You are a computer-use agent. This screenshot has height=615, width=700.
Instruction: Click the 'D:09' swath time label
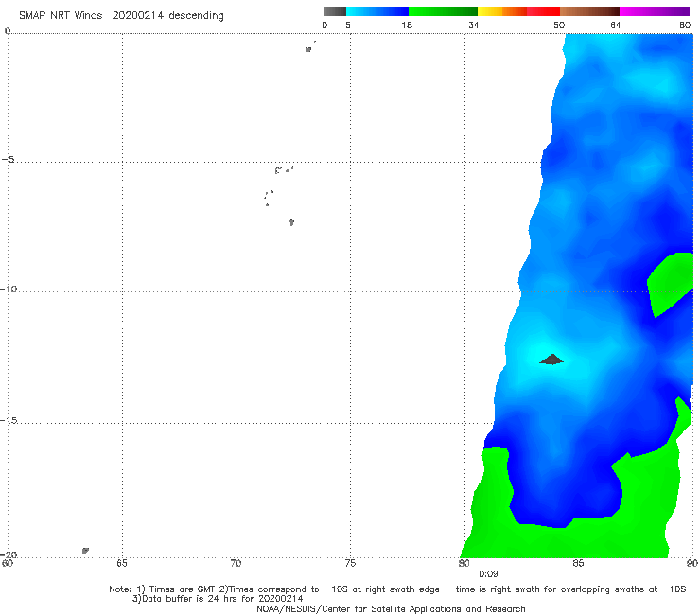click(488, 574)
